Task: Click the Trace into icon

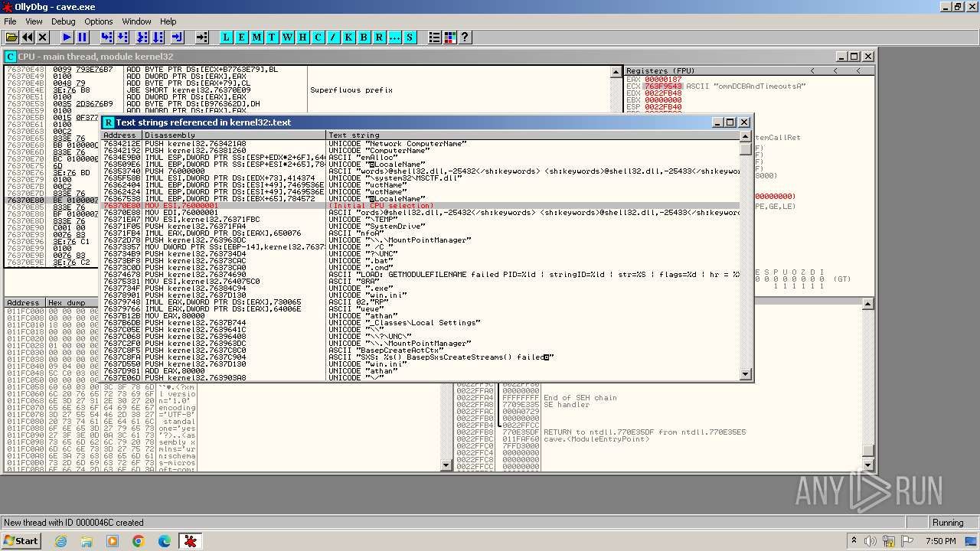Action: pyautogui.click(x=142, y=37)
